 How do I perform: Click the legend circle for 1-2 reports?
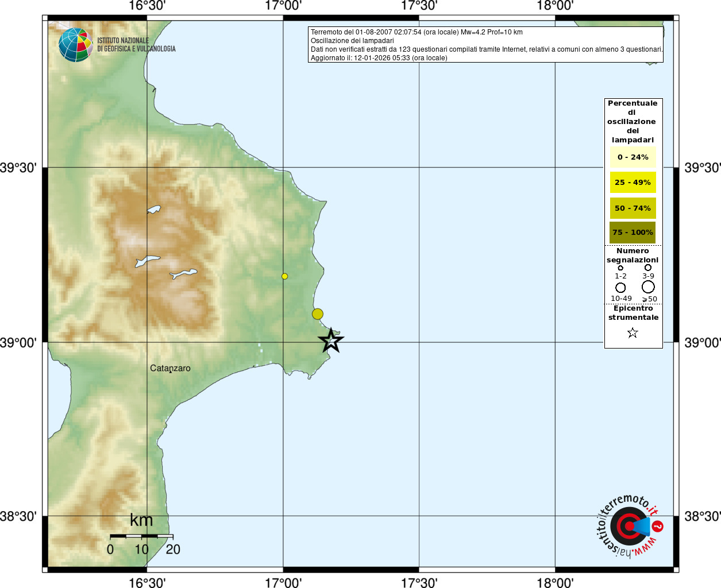point(620,268)
